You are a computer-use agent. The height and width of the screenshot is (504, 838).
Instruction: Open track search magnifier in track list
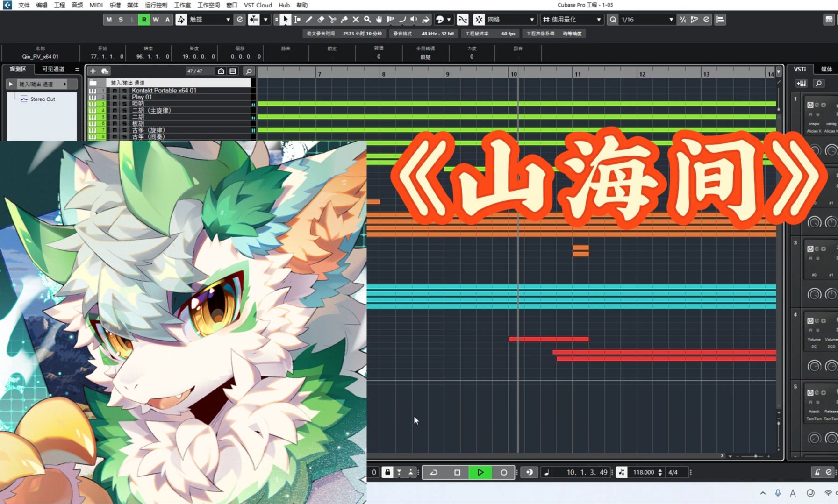pyautogui.click(x=249, y=71)
